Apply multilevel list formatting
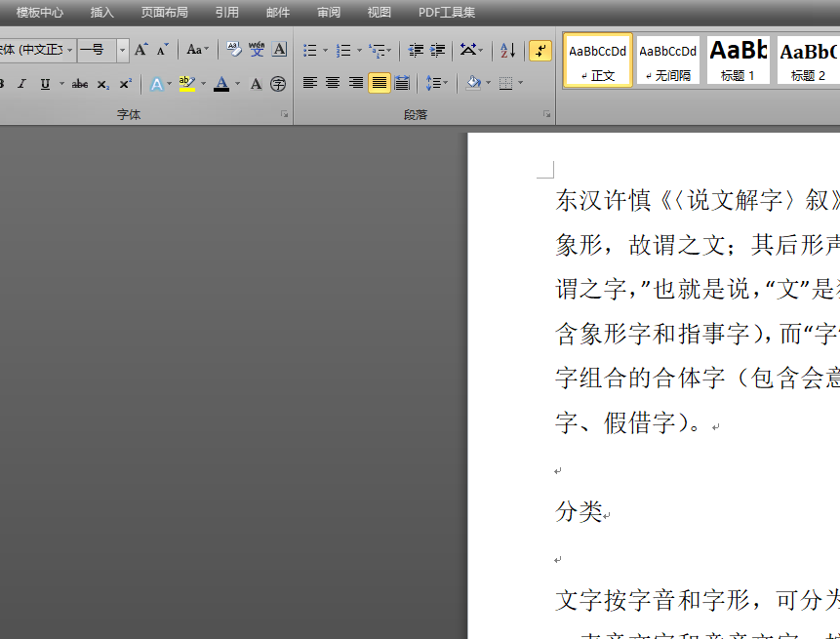The image size is (840, 639). click(377, 51)
